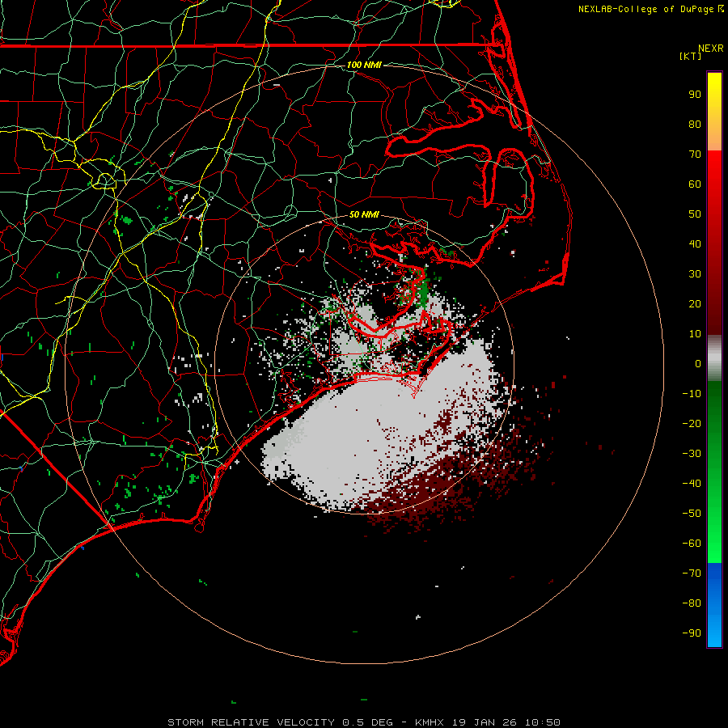This screenshot has width=728, height=728.
Task: Click the 50 value on velocity scale
Action: 695,214
